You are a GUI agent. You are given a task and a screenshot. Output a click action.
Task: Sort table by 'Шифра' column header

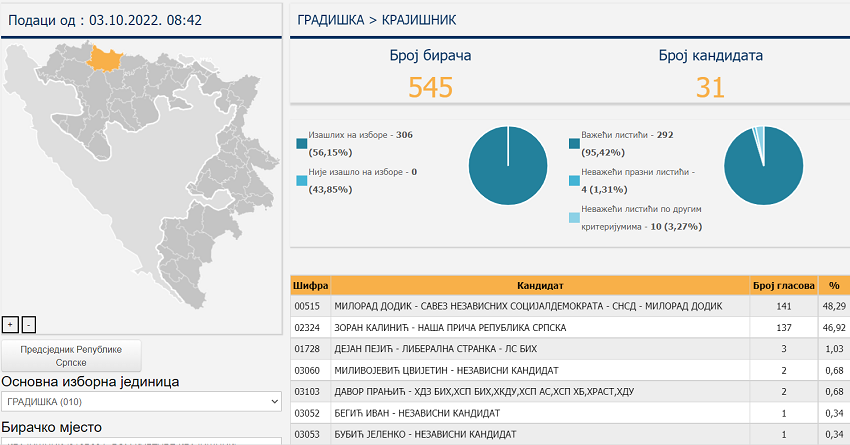coord(310,285)
